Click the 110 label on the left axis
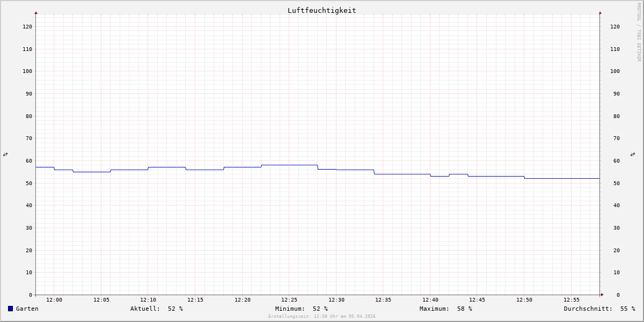 (x=27, y=49)
